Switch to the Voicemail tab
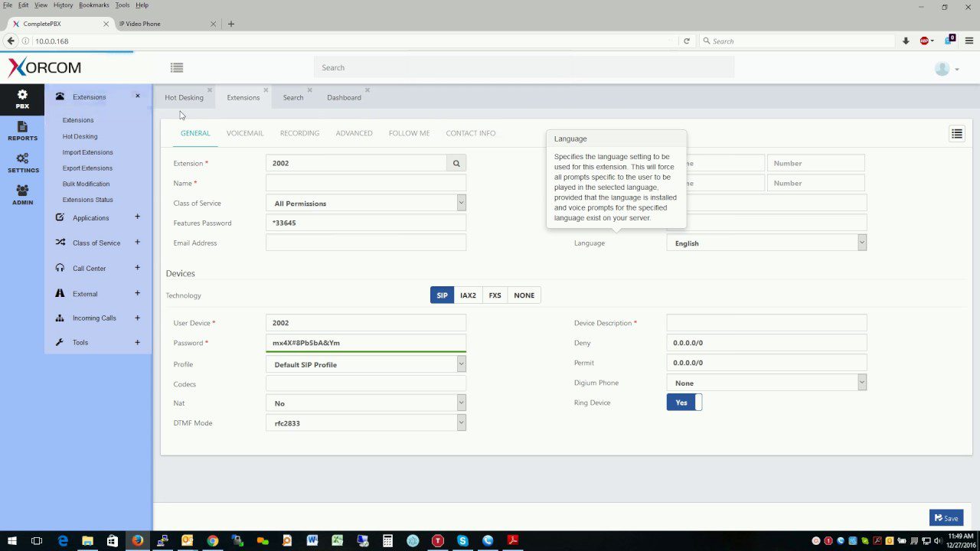The width and height of the screenshot is (980, 551). tap(245, 133)
